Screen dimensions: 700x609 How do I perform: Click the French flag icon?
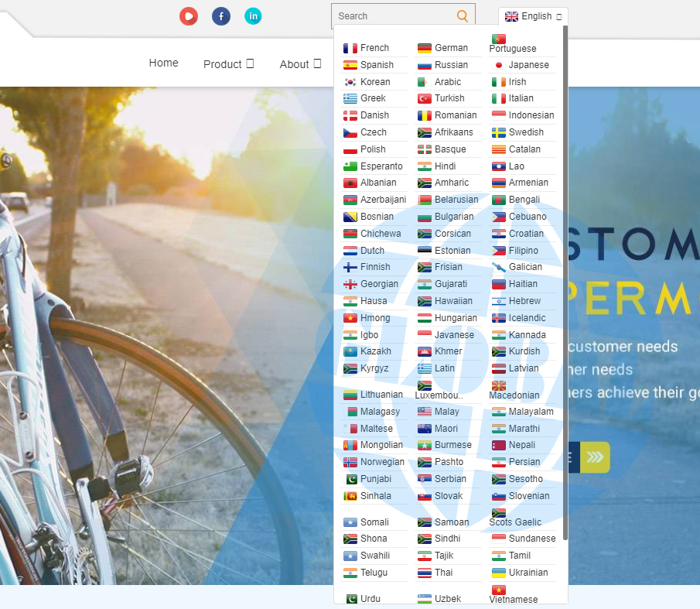[350, 48]
